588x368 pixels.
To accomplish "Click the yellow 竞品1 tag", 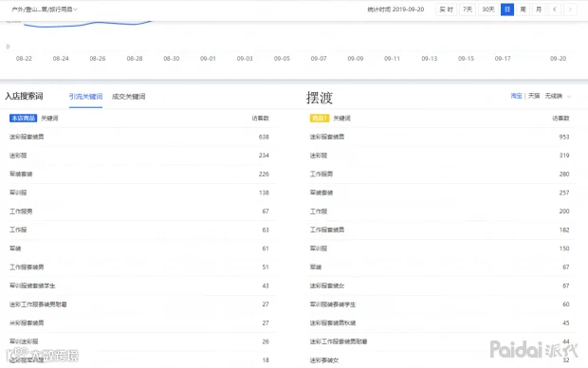I will [x=320, y=119].
